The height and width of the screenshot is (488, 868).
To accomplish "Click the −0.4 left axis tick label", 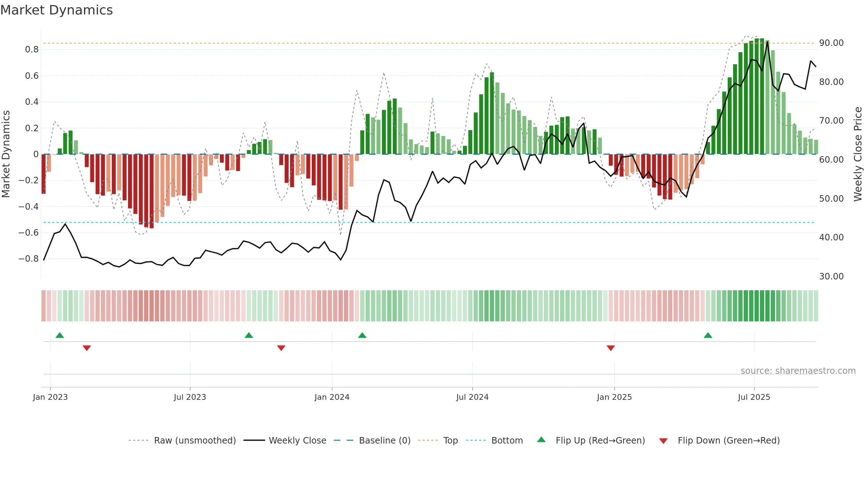I will click(29, 206).
